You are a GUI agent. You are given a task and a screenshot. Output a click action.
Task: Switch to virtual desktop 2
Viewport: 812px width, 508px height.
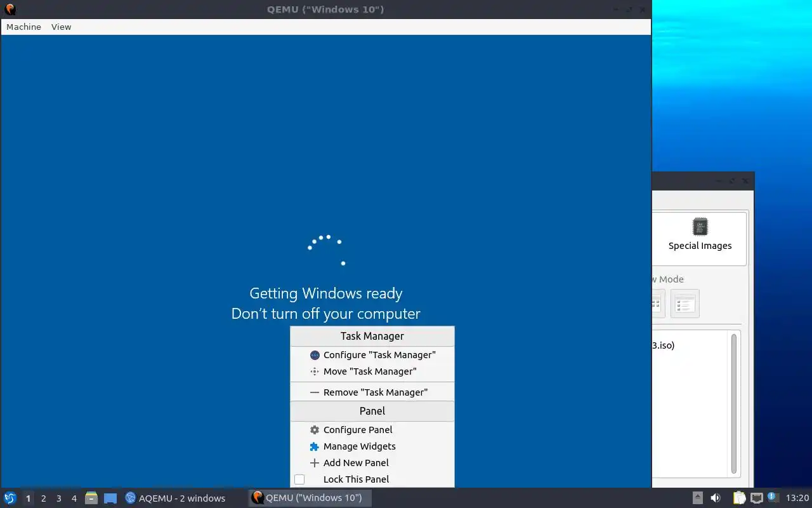click(x=43, y=498)
